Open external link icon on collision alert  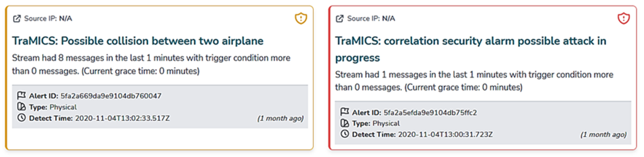(x=17, y=19)
